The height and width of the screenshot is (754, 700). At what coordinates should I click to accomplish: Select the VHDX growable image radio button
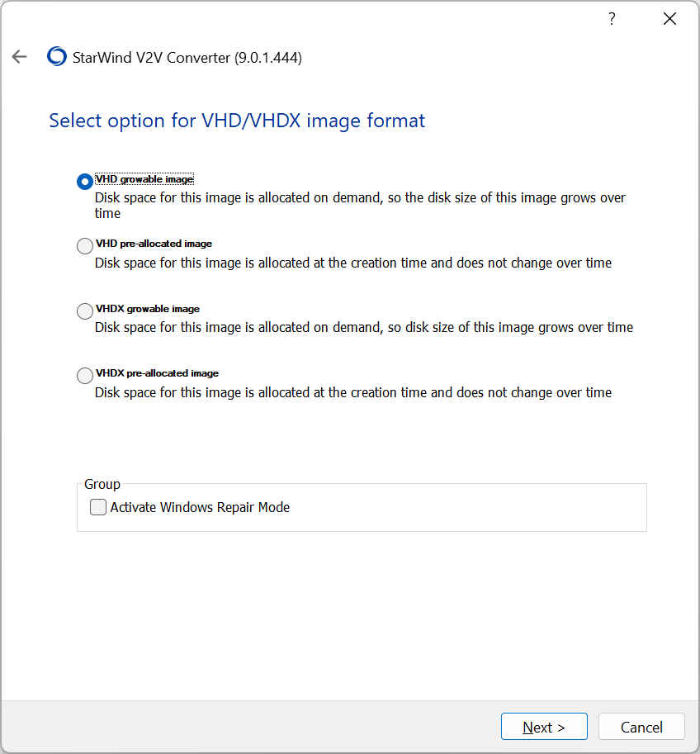click(84, 311)
